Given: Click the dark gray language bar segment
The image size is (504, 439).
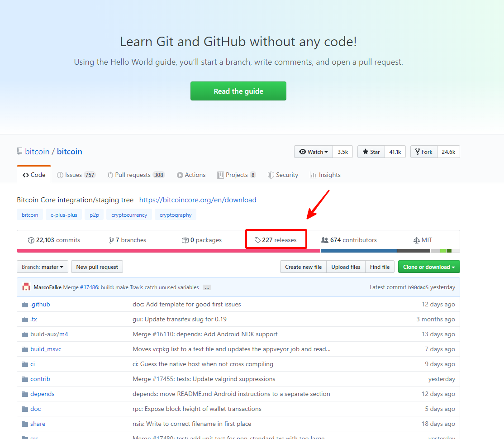Looking at the screenshot, I should [x=414, y=251].
